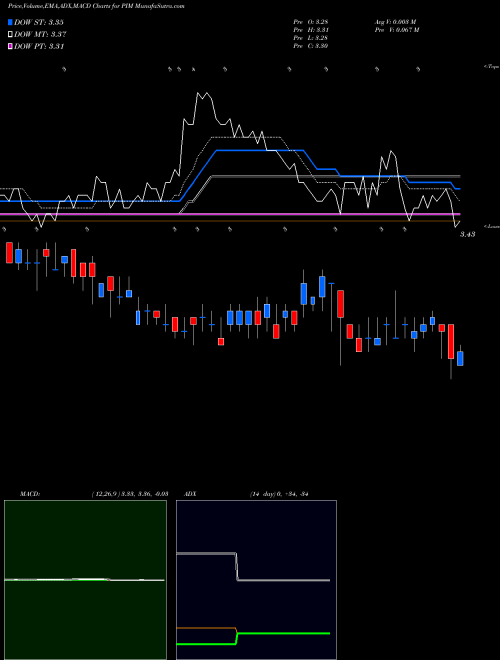Click the 'Pre V: 0.067 M' value

click(397, 30)
